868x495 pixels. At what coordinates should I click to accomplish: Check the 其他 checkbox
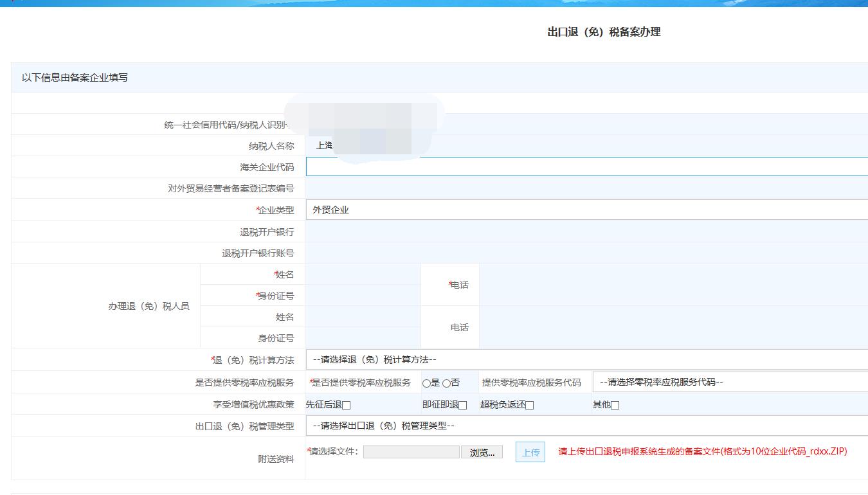click(x=615, y=405)
